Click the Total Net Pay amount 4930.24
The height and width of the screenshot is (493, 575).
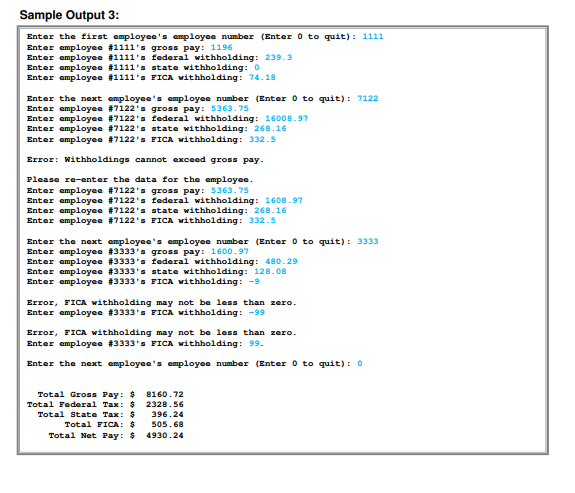coord(165,436)
